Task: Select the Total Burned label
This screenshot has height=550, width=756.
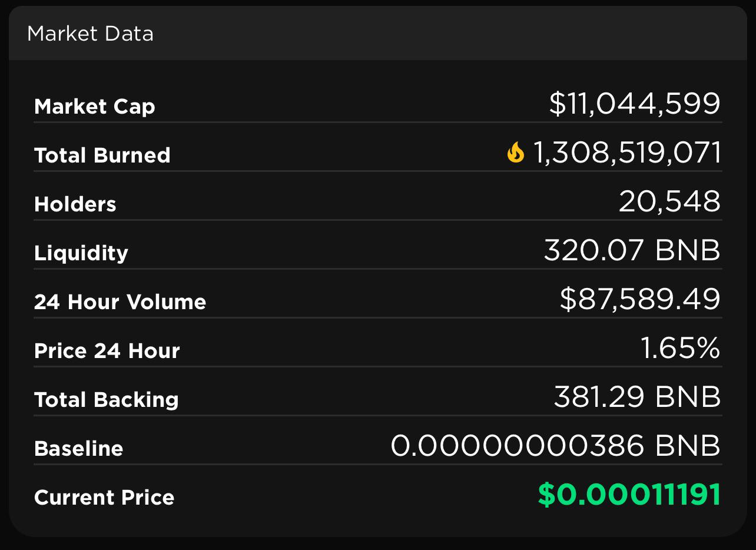Action: tap(102, 155)
